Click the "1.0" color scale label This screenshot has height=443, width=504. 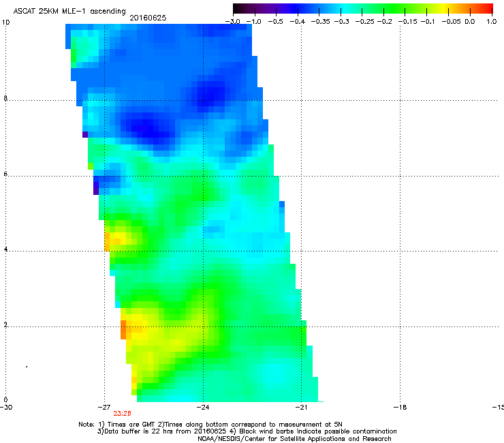point(492,22)
